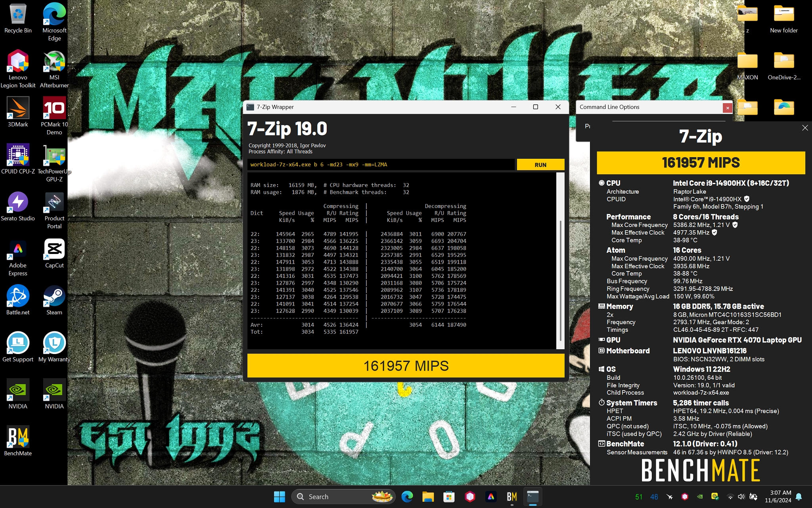812x508 pixels.
Task: Click the CPU section header in BenchMate panel
Action: point(613,183)
